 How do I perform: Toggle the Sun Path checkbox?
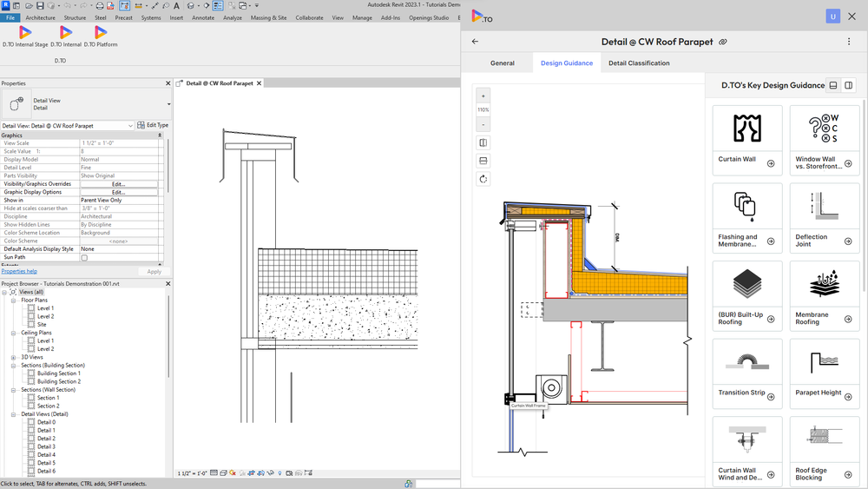[x=84, y=258]
